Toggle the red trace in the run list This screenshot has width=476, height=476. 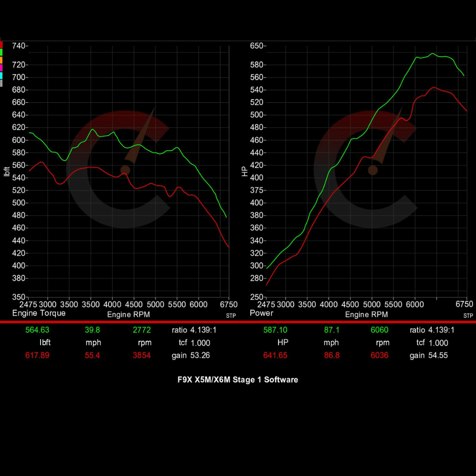click(x=1, y=45)
